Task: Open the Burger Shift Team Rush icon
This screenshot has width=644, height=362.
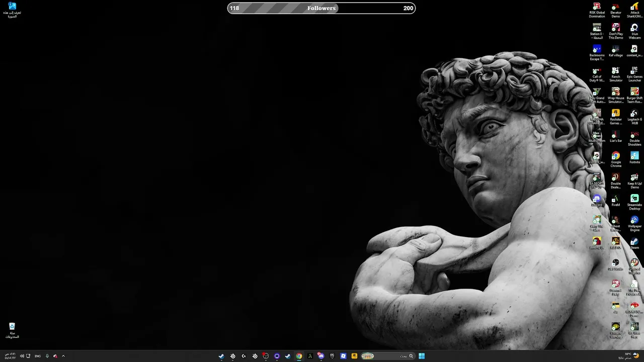Action: (634, 96)
